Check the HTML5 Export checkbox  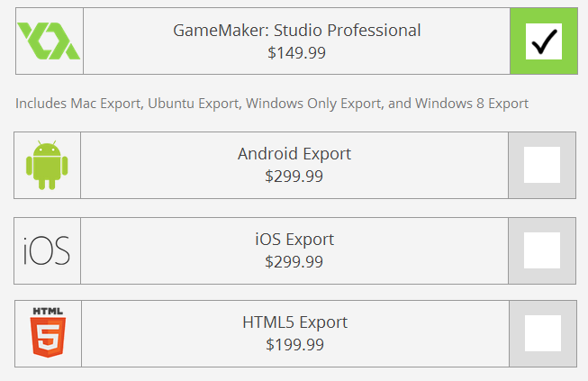click(542, 333)
